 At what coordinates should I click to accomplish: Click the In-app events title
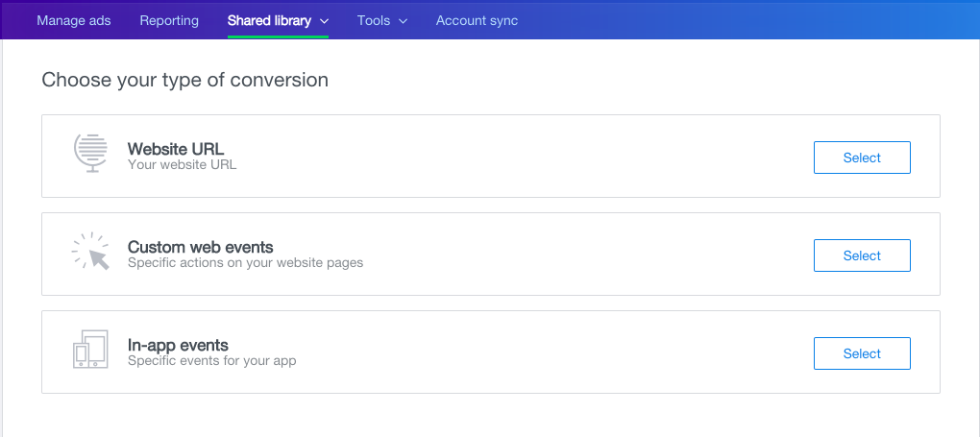178,345
